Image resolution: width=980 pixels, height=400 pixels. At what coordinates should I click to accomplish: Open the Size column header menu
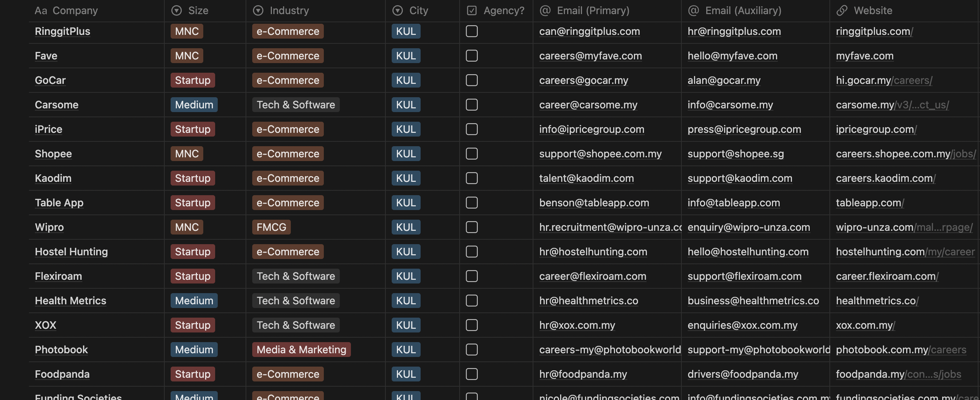pos(205,11)
